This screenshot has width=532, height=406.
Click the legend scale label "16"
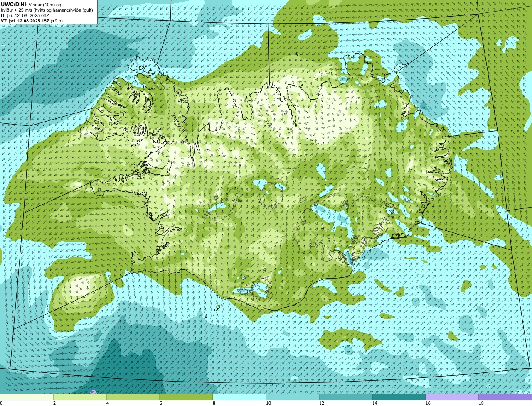[x=428, y=403]
